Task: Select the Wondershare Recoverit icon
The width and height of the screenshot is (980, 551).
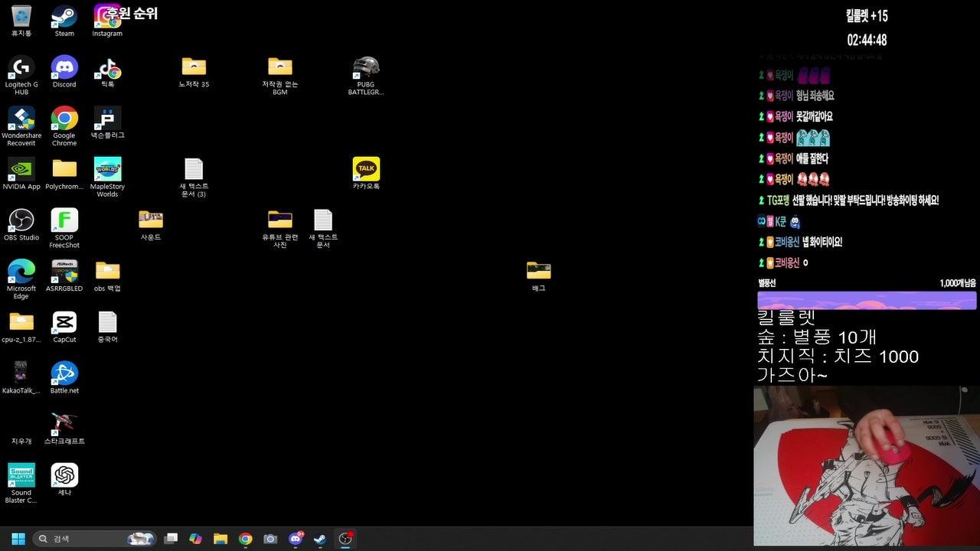Action: [x=21, y=126]
